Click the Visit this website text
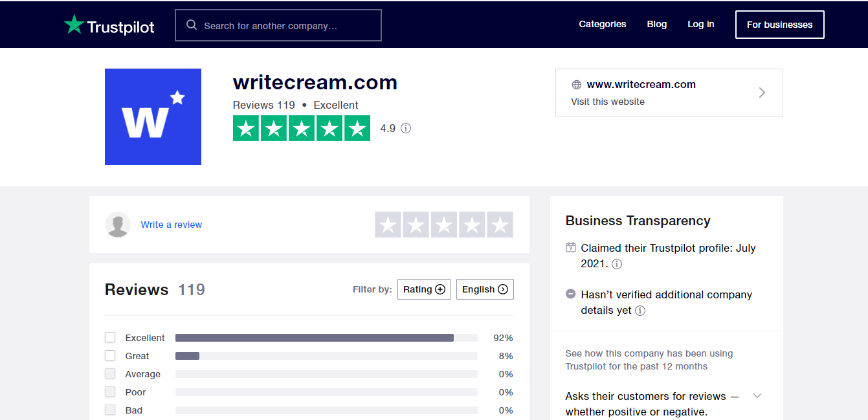Viewport: 868px width, 420px height. pos(608,102)
